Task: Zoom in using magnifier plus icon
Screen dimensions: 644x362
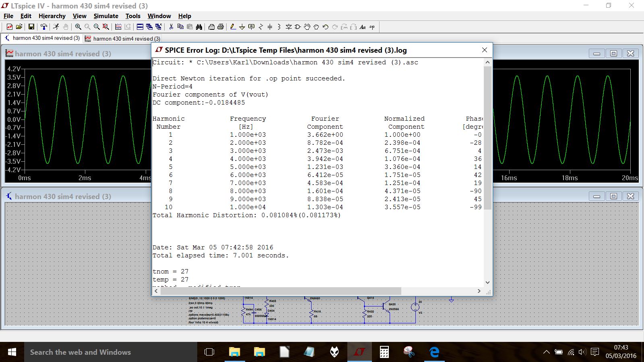Action: (x=78, y=27)
